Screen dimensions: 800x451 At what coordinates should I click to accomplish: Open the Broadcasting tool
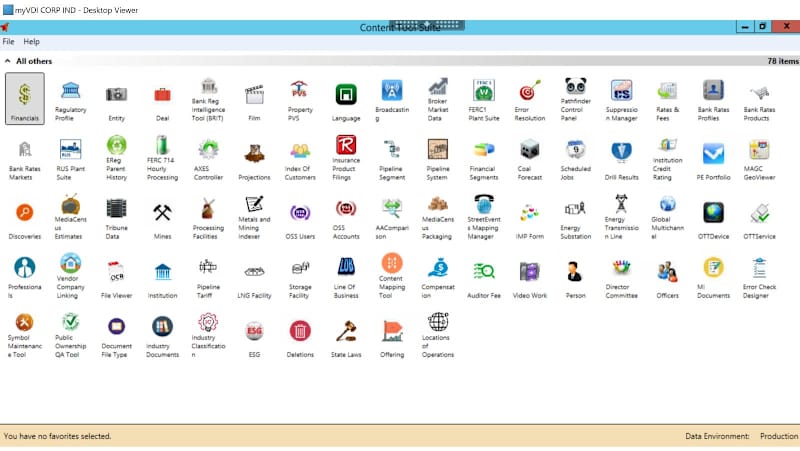tap(392, 101)
